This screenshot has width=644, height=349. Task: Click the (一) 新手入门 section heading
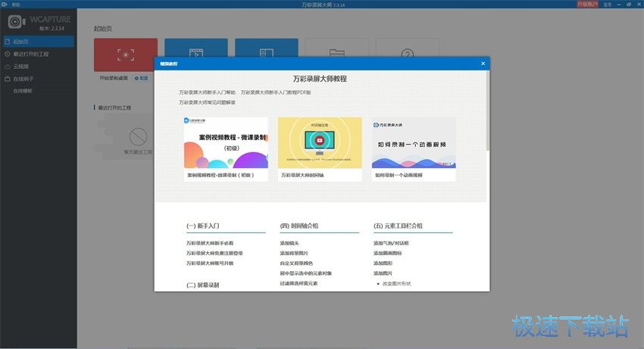(203, 226)
